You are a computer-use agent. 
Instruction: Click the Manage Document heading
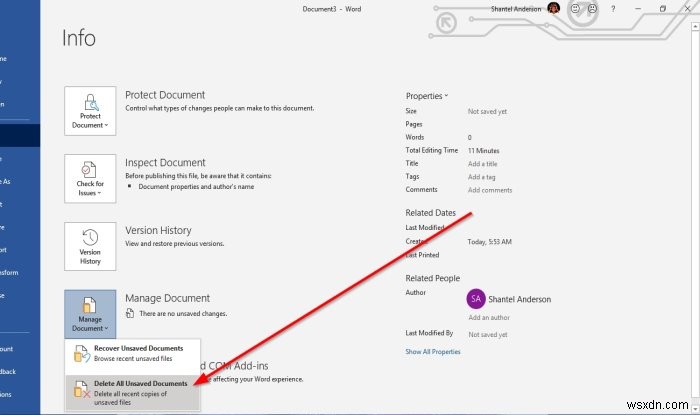click(167, 298)
